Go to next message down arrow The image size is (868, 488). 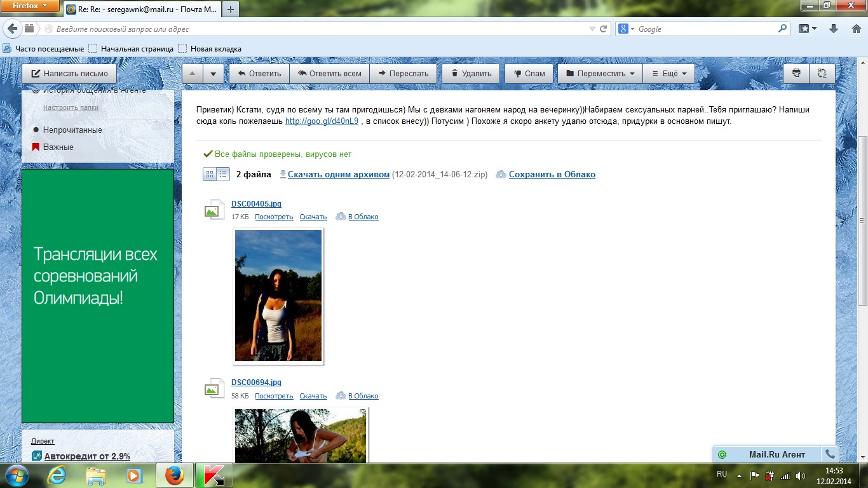[x=214, y=73]
